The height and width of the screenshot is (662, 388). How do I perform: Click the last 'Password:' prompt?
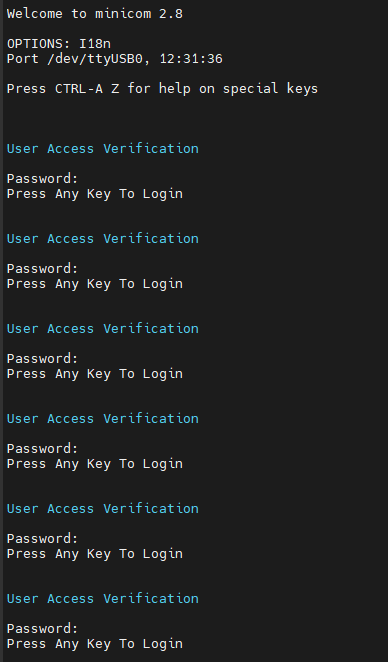click(43, 628)
